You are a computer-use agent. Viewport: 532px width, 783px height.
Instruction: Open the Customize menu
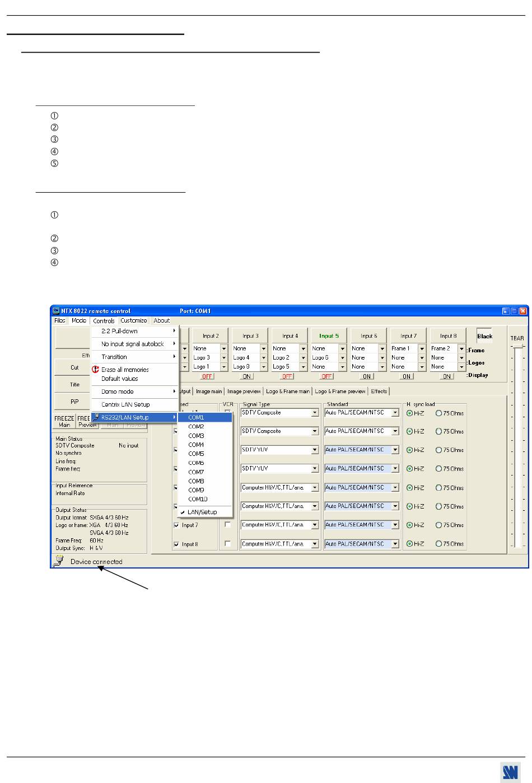134,320
